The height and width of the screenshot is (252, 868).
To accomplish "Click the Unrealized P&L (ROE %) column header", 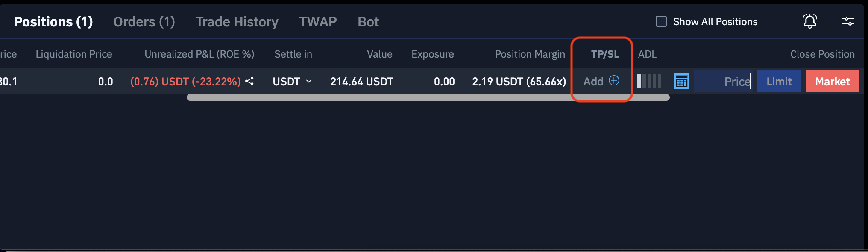I will point(199,54).
